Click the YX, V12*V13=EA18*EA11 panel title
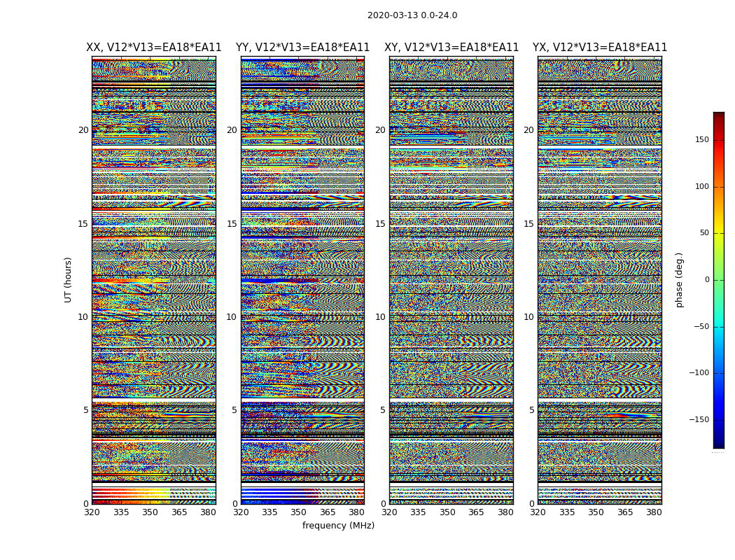Viewport: 735px width, 560px height. 600,48
